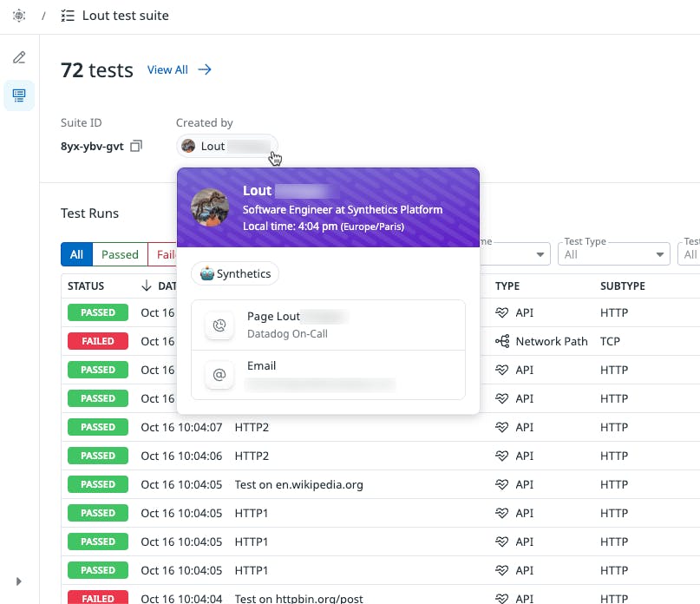The width and height of the screenshot is (700, 604).
Task: Filter results to Failed runs
Action: click(167, 254)
